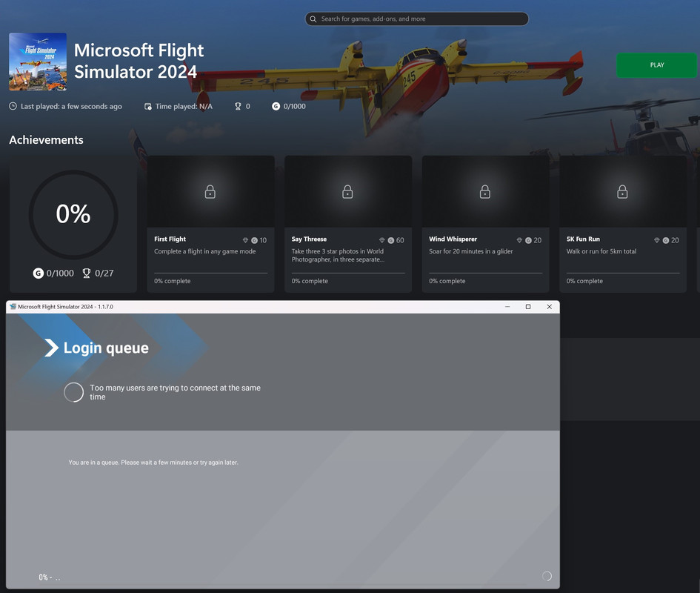Click First Flight progress bar
The width and height of the screenshot is (700, 593).
(210, 273)
